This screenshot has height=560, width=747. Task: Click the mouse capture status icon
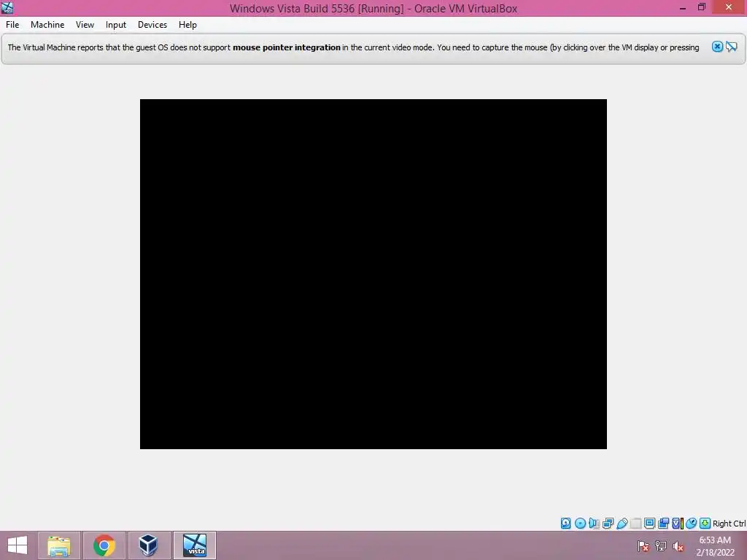(691, 524)
